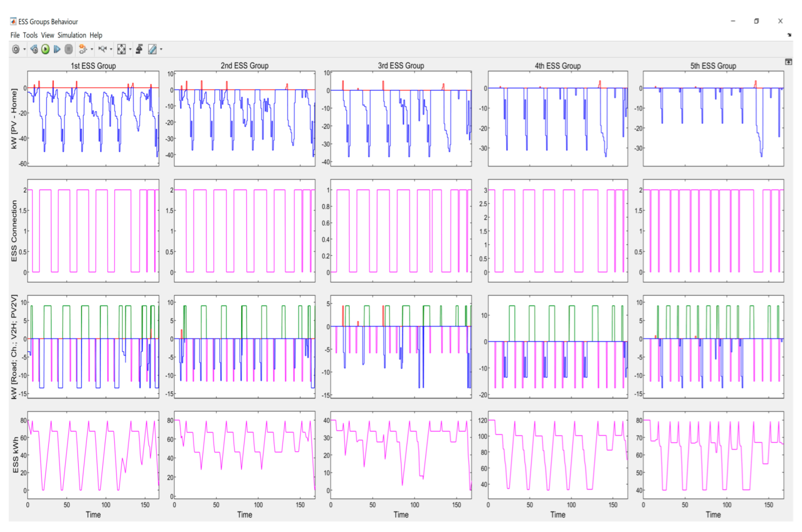Click the dock scope arrow icon

click(x=789, y=35)
